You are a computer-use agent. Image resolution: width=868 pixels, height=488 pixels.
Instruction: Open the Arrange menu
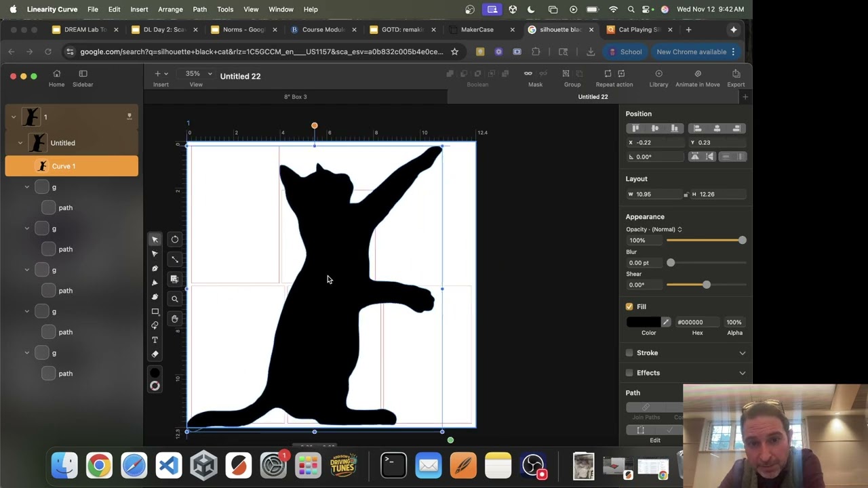pyautogui.click(x=170, y=9)
